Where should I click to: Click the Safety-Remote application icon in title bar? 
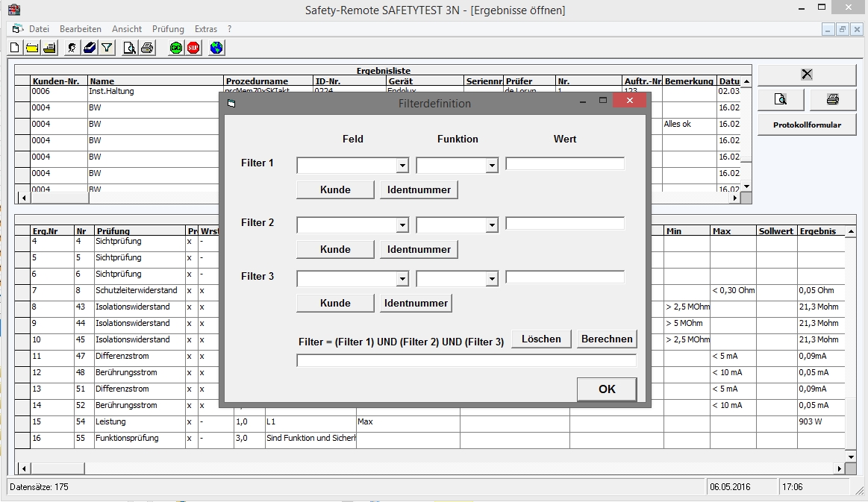(x=14, y=10)
